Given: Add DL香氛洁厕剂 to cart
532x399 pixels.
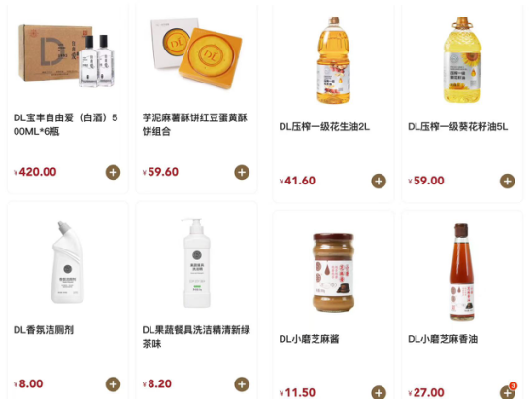Looking at the screenshot, I should 113,384.
